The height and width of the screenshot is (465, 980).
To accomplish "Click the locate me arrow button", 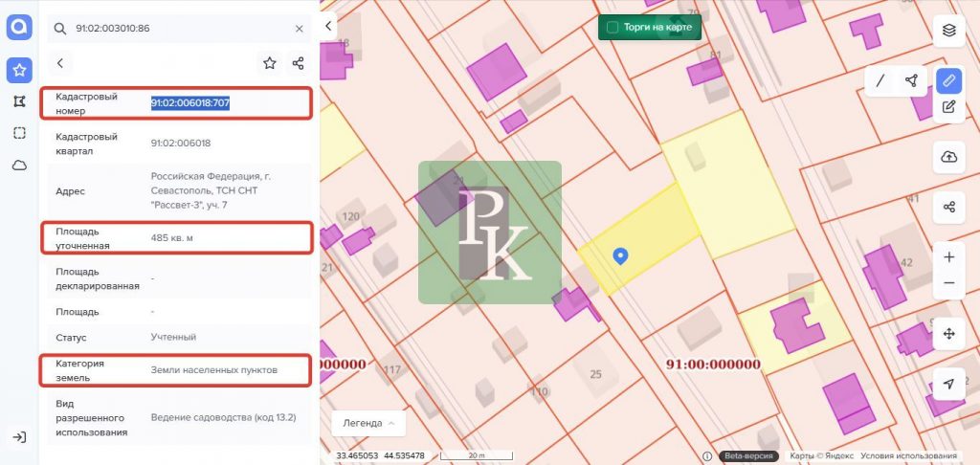I will pyautogui.click(x=948, y=384).
